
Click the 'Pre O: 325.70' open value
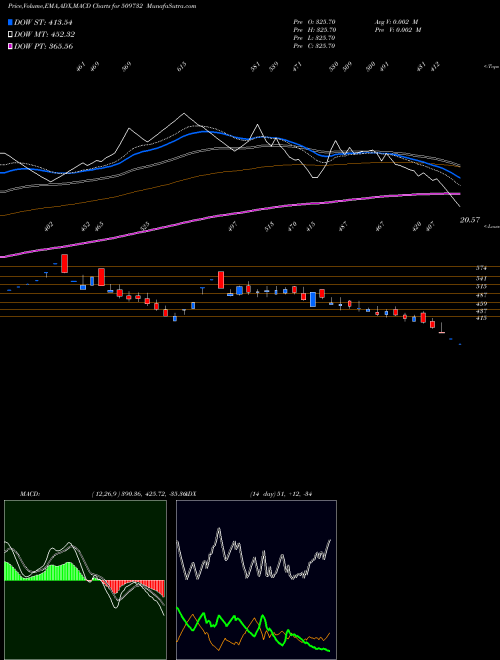coord(314,22)
